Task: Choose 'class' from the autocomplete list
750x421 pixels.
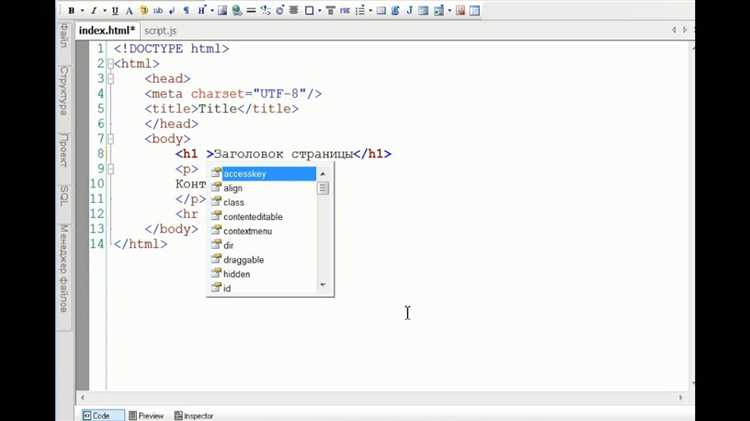Action: click(x=234, y=202)
